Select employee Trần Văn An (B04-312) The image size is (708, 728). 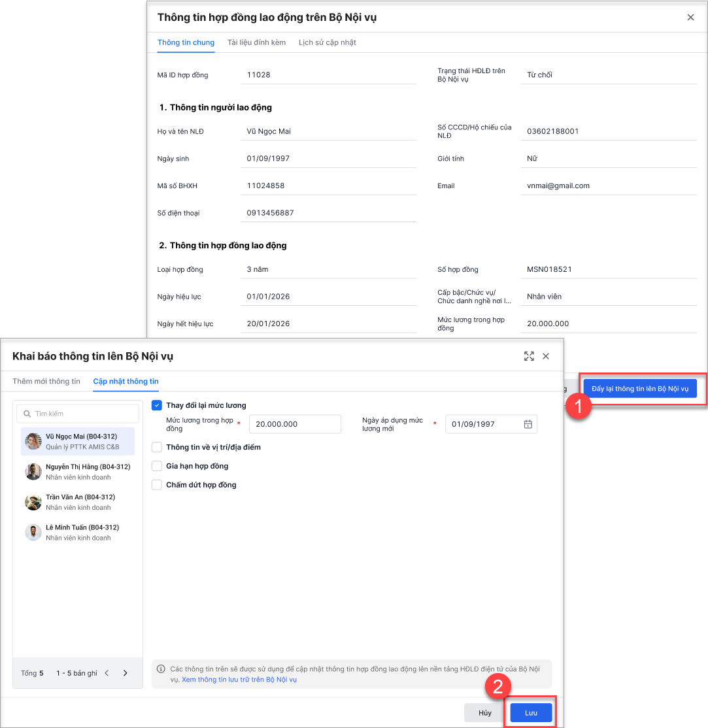[78, 502]
